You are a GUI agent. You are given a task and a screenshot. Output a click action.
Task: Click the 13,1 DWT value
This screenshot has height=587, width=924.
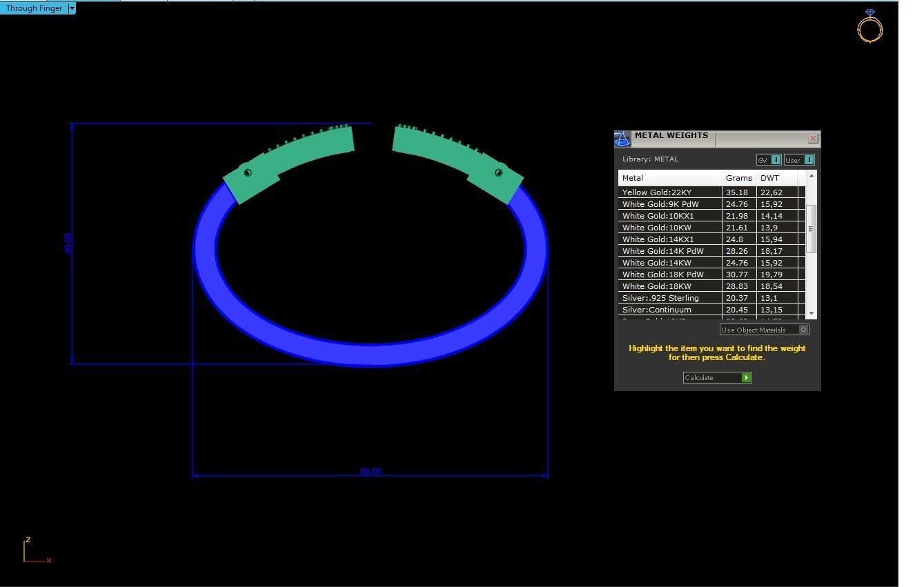click(769, 298)
